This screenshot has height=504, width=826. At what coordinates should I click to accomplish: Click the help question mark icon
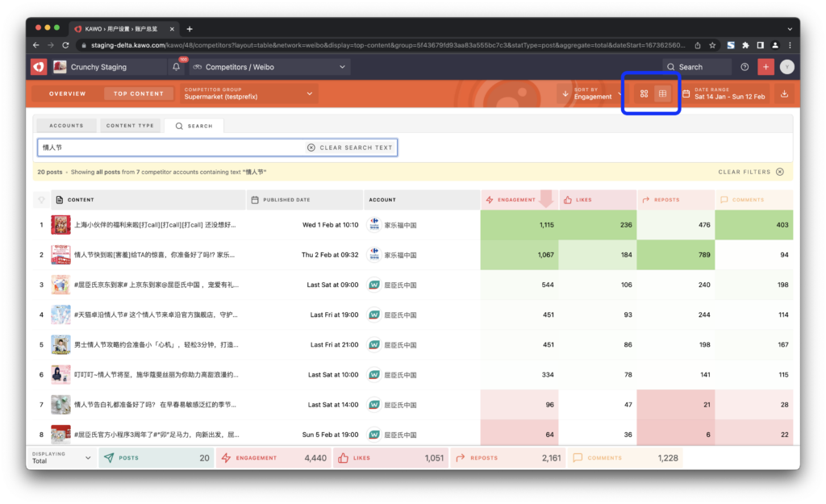pyautogui.click(x=745, y=67)
